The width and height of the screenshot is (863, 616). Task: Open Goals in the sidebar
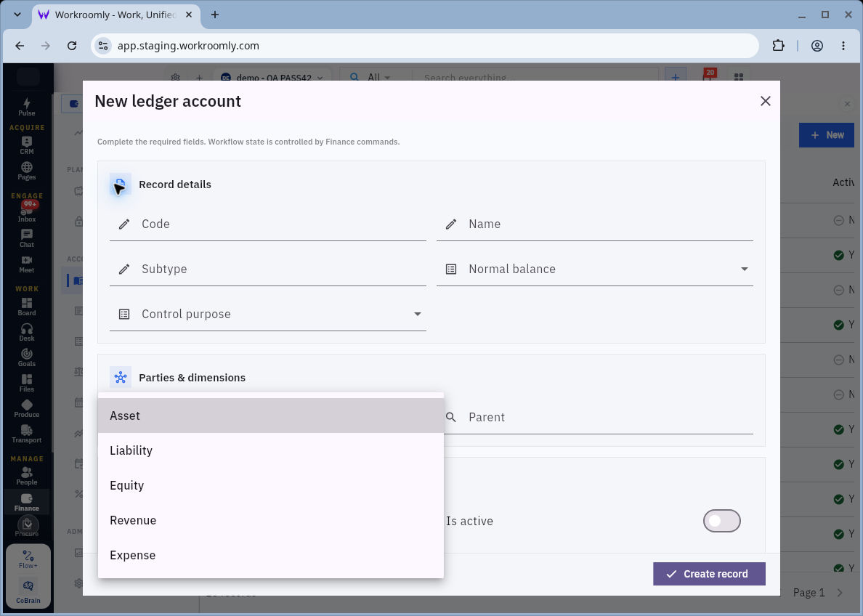[x=26, y=357]
